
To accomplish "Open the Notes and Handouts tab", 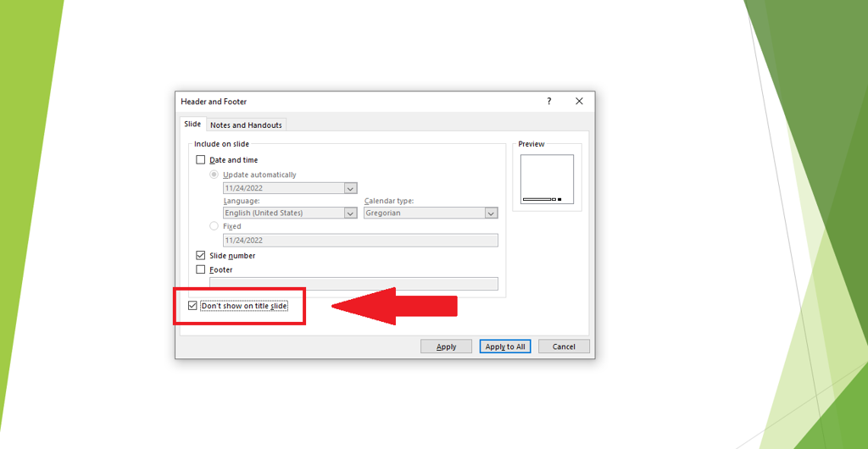I will pyautogui.click(x=246, y=125).
